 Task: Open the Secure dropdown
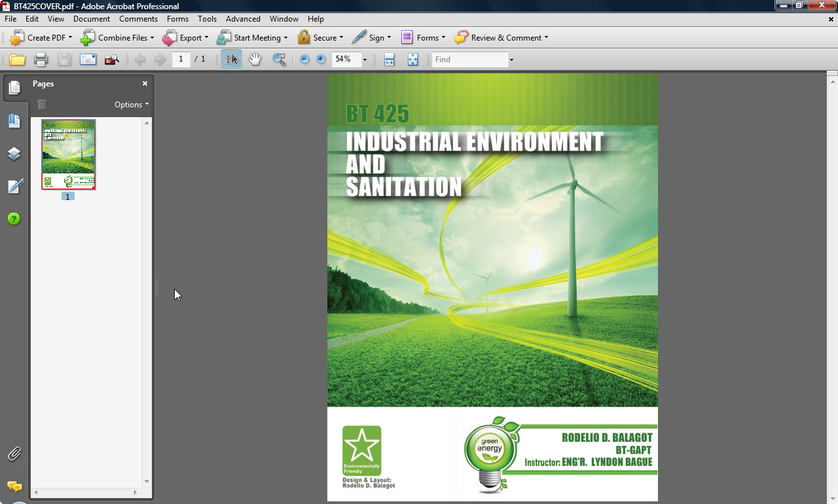320,38
